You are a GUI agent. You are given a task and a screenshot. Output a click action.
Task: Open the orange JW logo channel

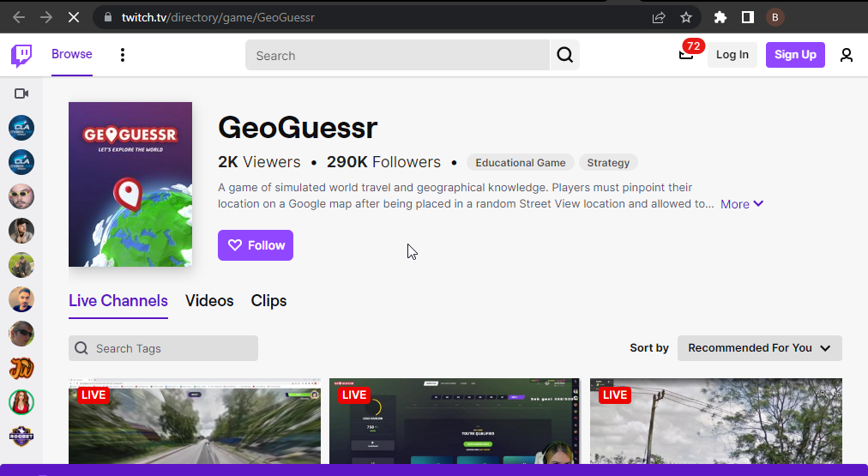[21, 368]
